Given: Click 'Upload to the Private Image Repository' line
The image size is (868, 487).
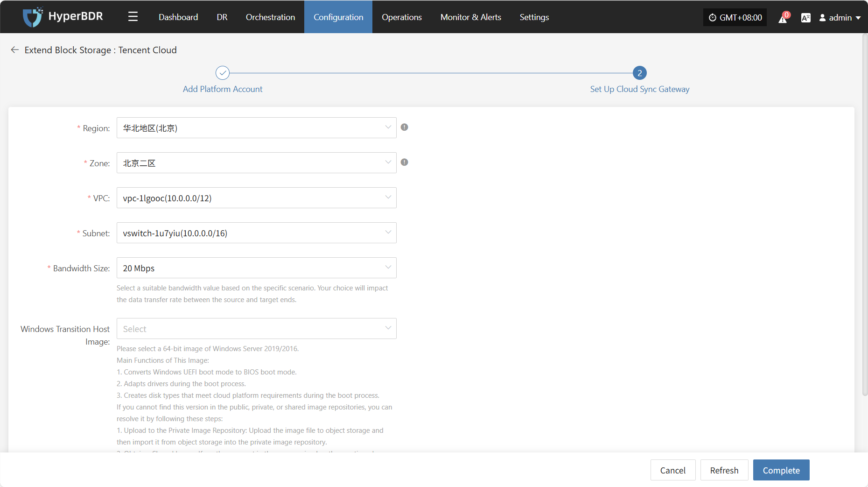Looking at the screenshot, I should (x=250, y=436).
